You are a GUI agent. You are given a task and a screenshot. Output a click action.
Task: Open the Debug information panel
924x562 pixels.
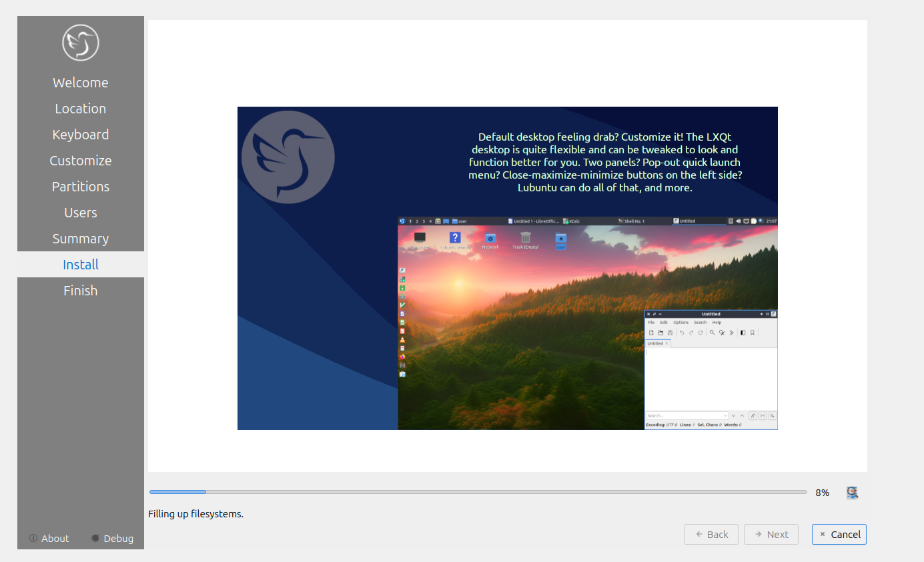[x=112, y=538]
